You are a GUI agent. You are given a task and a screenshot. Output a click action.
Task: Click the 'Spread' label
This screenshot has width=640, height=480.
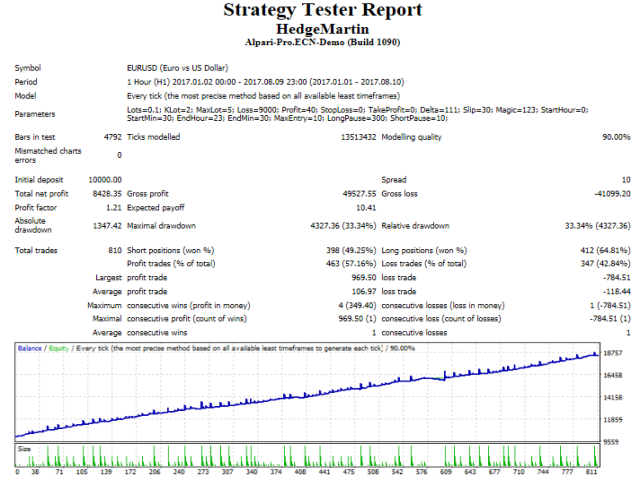(394, 180)
